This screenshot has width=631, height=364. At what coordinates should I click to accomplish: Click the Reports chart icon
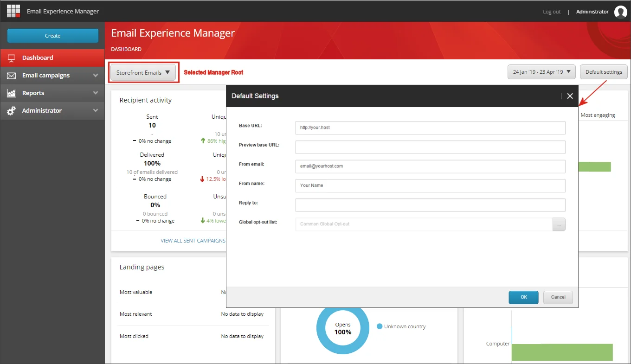(12, 93)
